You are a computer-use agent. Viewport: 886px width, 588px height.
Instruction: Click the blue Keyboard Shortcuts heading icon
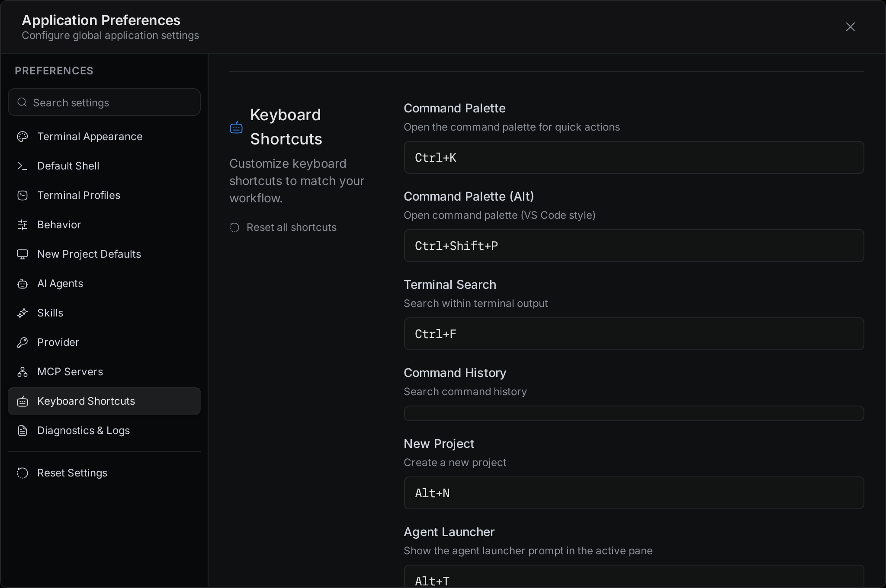coord(236,127)
